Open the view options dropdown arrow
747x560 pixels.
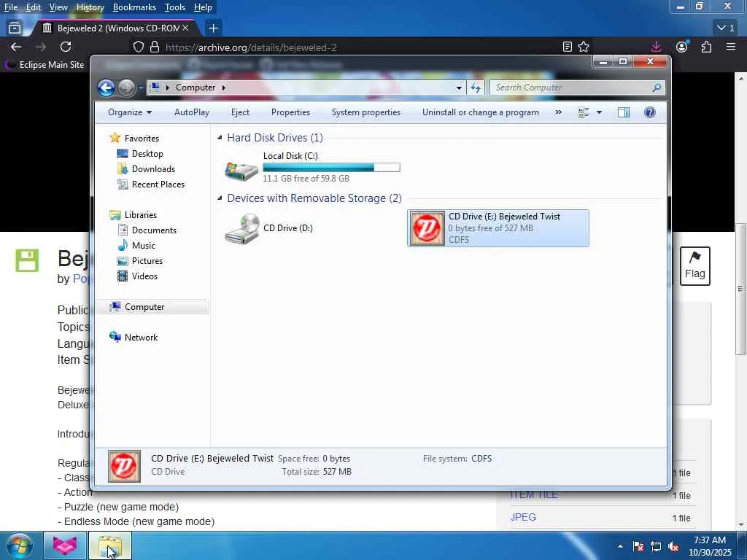tap(600, 112)
